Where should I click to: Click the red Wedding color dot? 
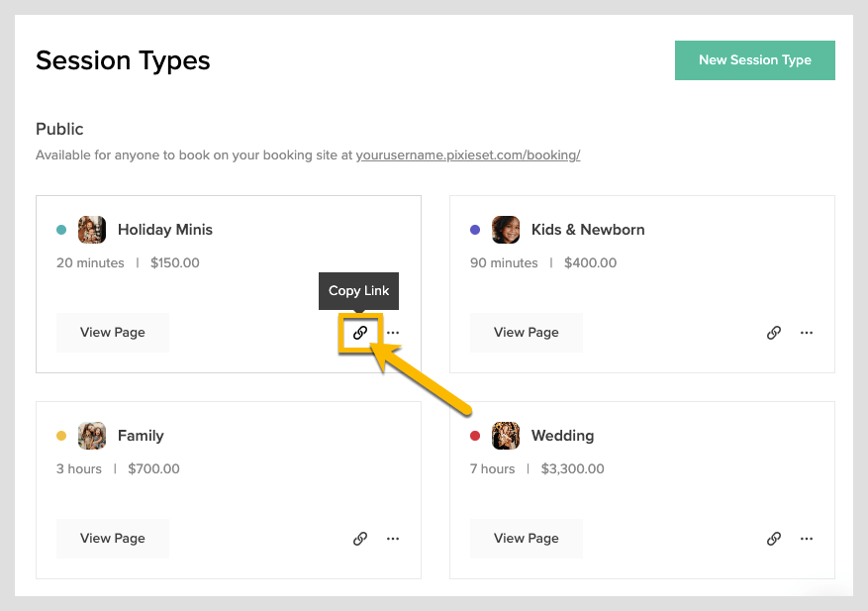tap(475, 436)
